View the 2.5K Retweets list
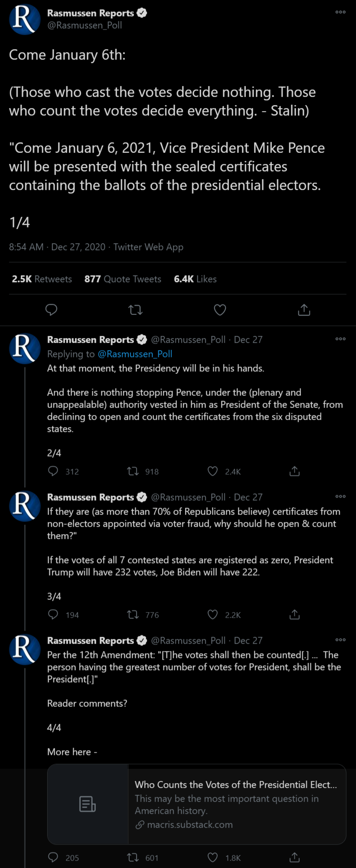356x868 pixels. coord(42,279)
